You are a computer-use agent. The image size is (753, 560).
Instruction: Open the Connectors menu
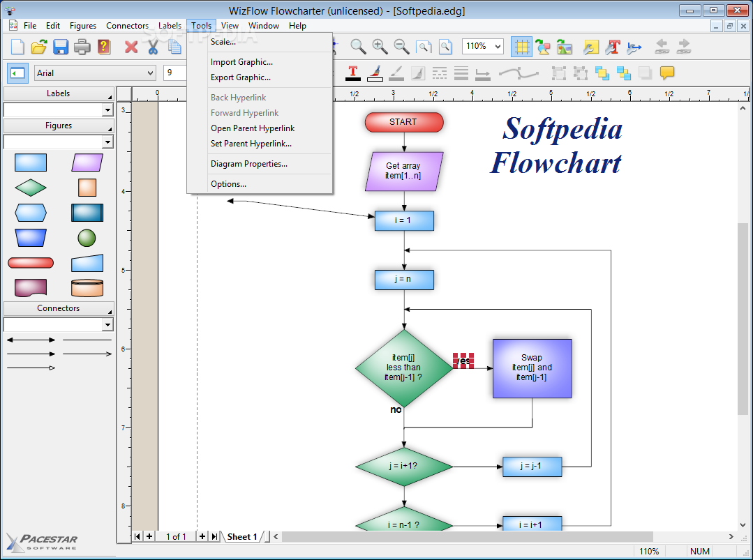point(127,26)
